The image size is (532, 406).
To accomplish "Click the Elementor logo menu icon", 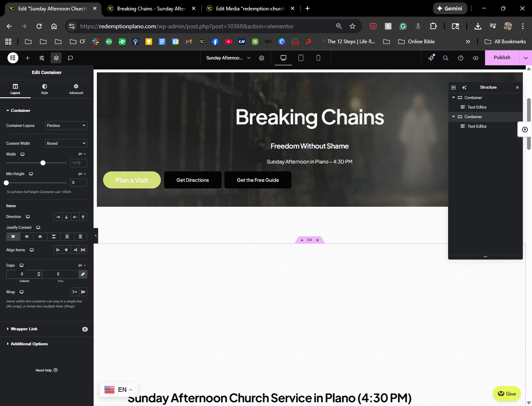I will coord(13,58).
